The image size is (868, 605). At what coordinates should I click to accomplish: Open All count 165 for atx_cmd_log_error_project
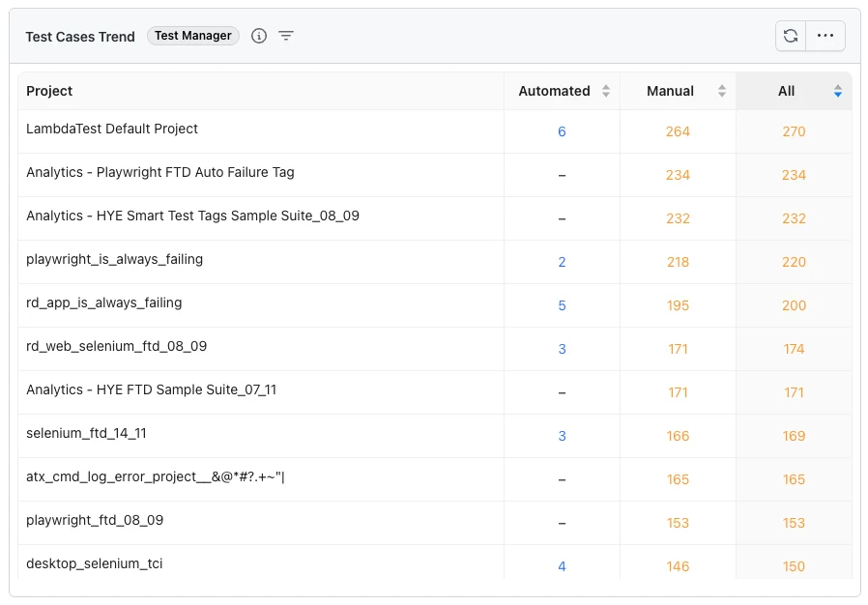click(x=794, y=479)
